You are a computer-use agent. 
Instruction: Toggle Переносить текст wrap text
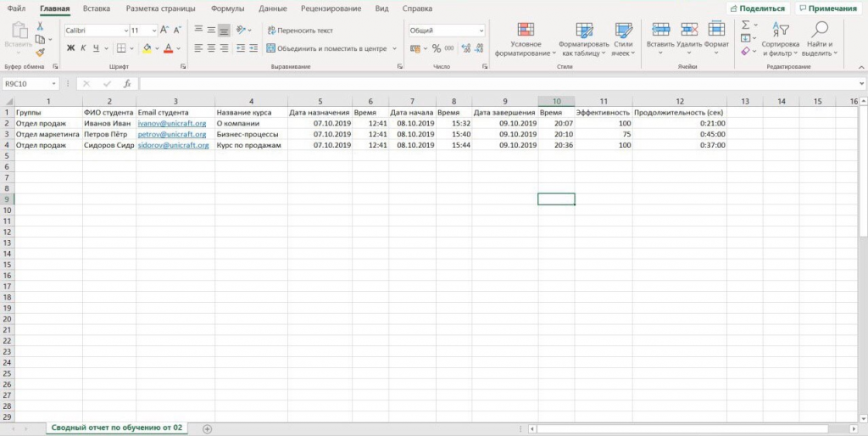click(300, 31)
